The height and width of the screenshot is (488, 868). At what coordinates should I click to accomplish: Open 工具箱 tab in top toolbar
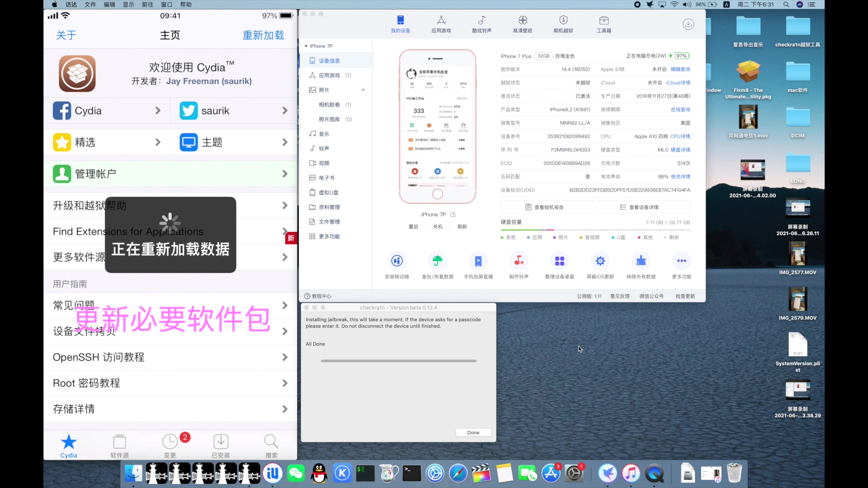[604, 24]
